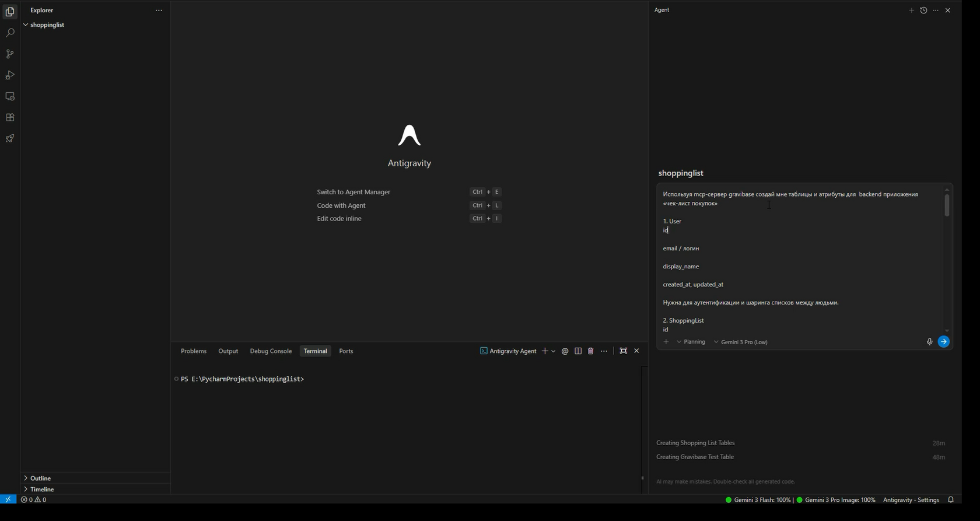The width and height of the screenshot is (980, 521).
Task: Open Run and Debug view icon
Action: pyautogui.click(x=10, y=75)
